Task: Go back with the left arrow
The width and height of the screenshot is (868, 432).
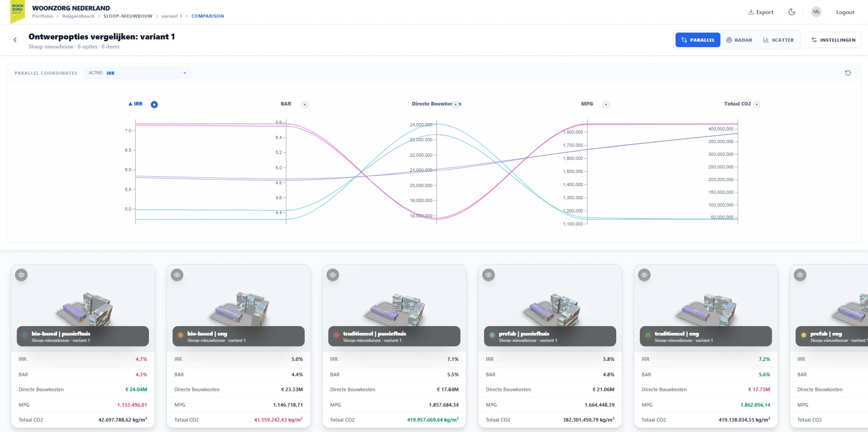Action: 15,40
